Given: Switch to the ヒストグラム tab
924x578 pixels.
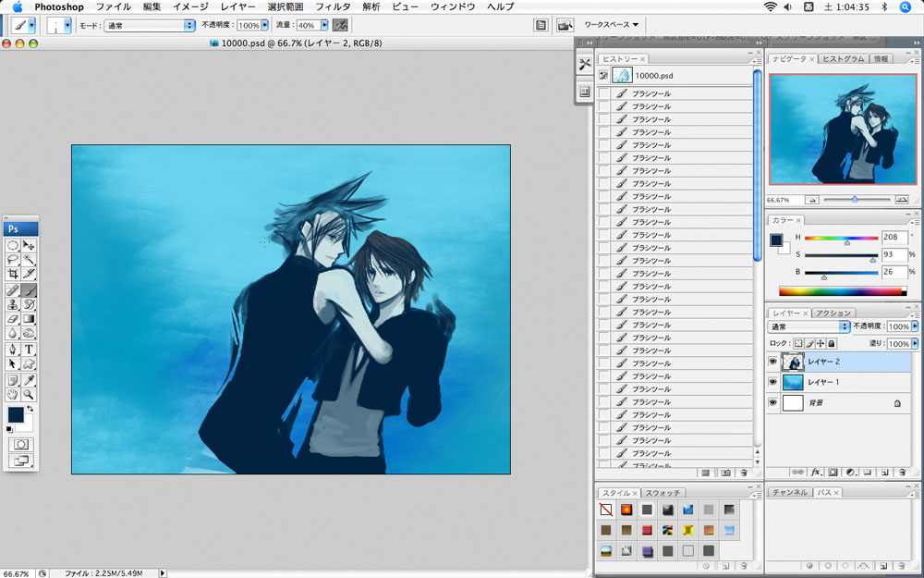Looking at the screenshot, I should point(844,58).
